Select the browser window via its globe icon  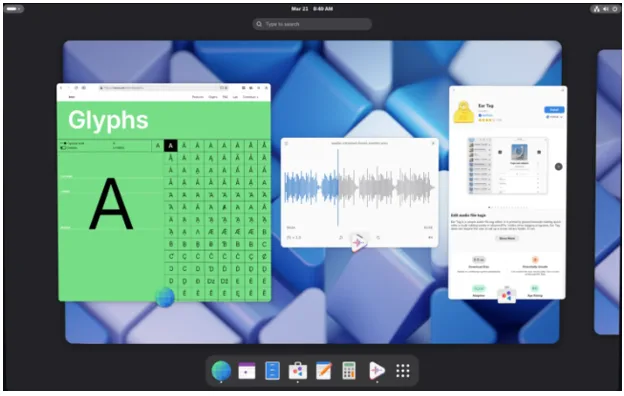(165, 297)
